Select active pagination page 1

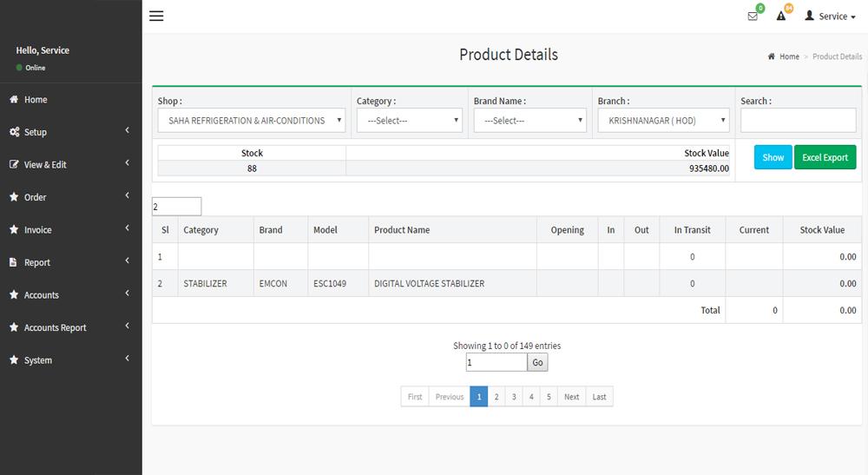click(x=479, y=397)
